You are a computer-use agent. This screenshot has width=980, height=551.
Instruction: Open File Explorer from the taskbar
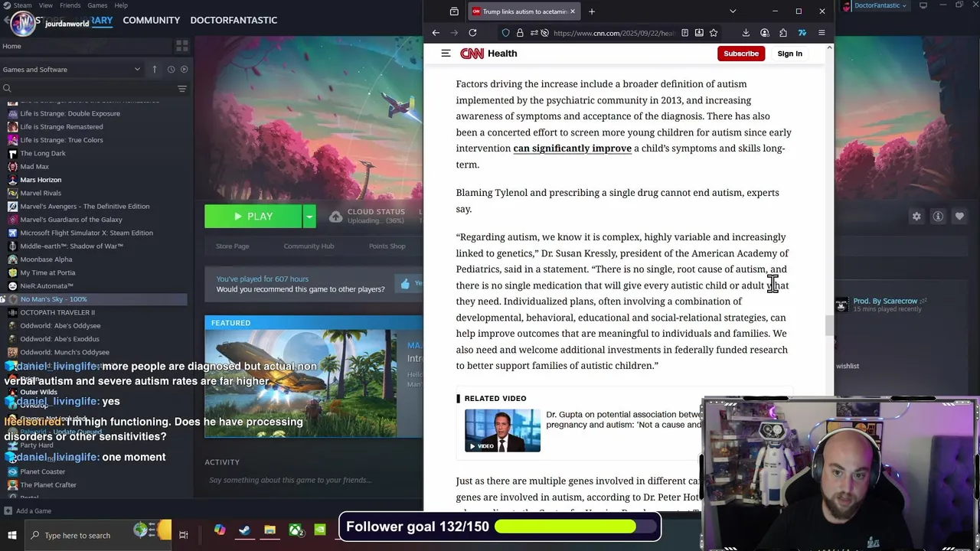(269, 530)
